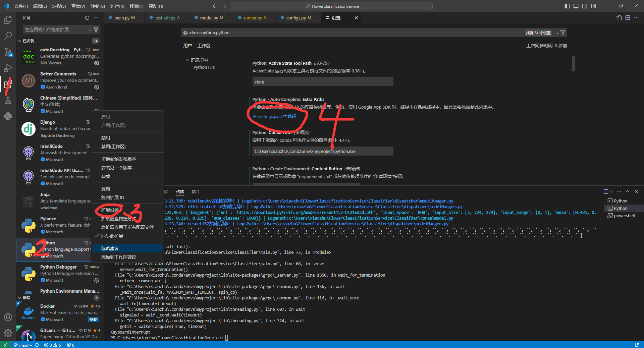
Task: Open the Search view in activity bar
Action: click(8, 36)
